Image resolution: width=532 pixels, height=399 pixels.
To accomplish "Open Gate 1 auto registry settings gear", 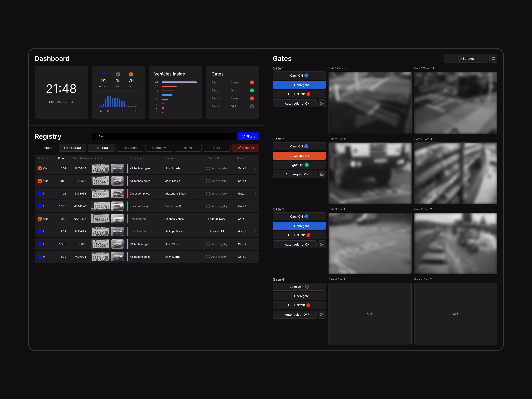I will tap(322, 103).
